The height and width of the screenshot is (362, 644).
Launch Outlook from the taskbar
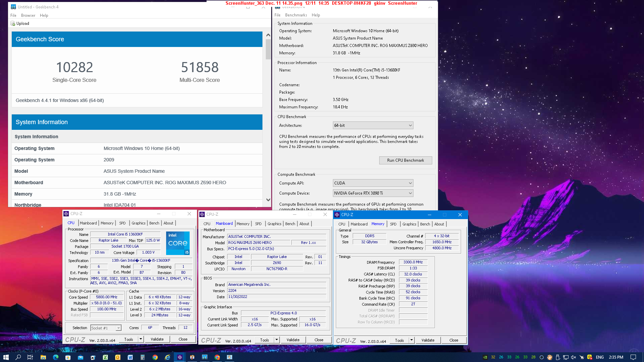tap(118, 357)
